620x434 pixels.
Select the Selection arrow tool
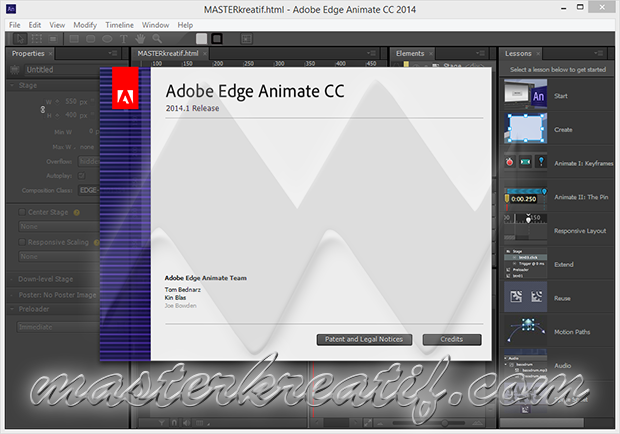coord(20,39)
